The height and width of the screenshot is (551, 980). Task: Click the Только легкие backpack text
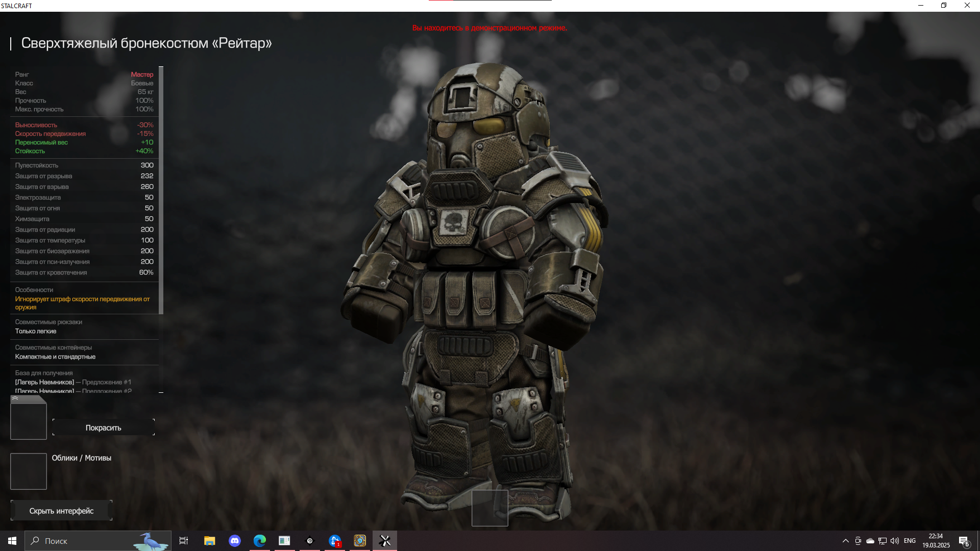(36, 331)
